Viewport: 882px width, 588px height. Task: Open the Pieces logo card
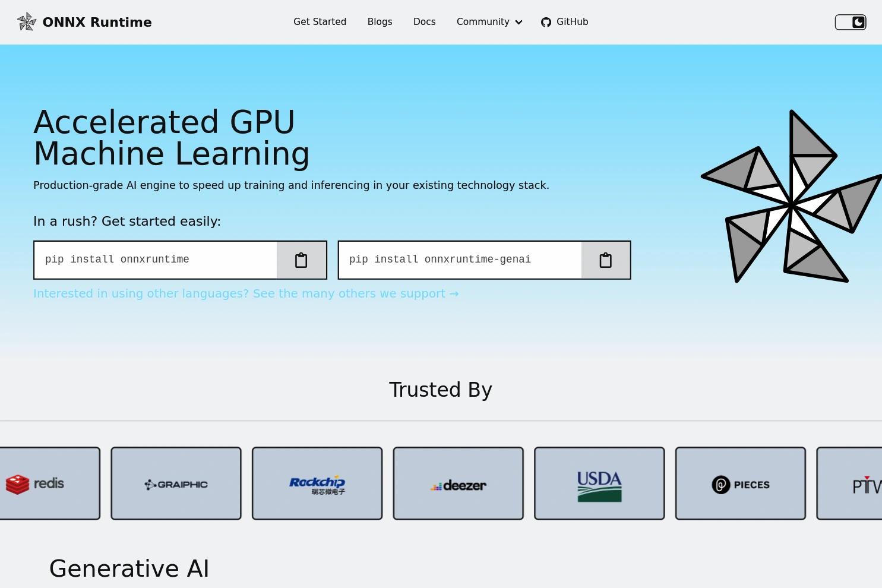point(741,483)
